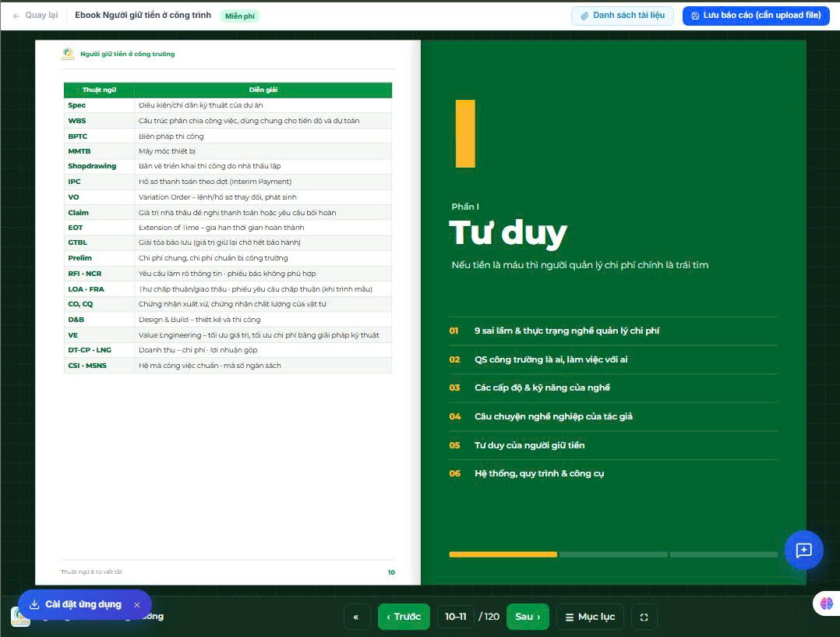Click Cài đặt ứng dụng install button
The height and width of the screenshot is (637, 840).
76,604
